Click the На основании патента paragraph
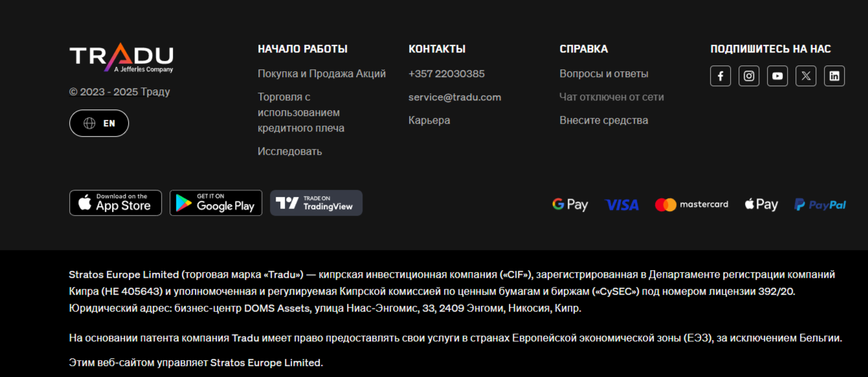Viewport: 868px width, 377px height. (x=456, y=338)
